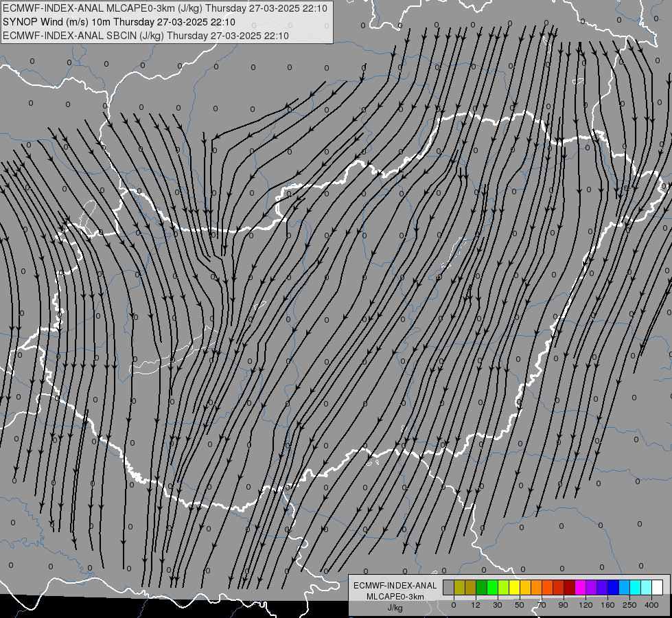
Task: Click the legend tick label 400
Action: click(x=651, y=605)
